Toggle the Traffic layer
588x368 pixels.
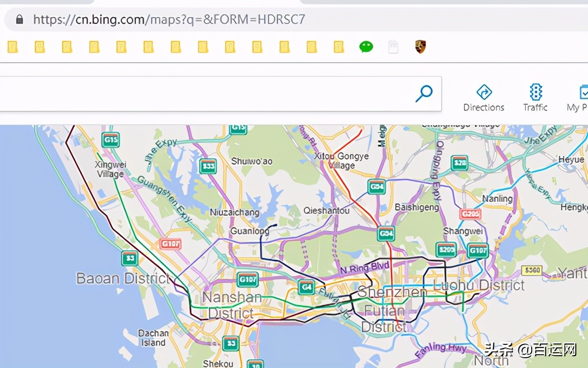point(535,98)
